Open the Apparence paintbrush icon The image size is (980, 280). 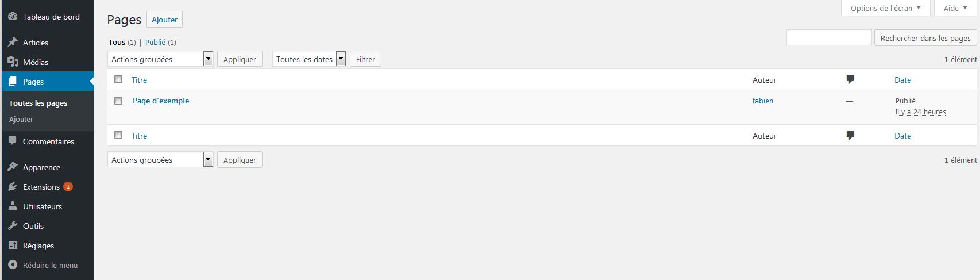[x=13, y=167]
